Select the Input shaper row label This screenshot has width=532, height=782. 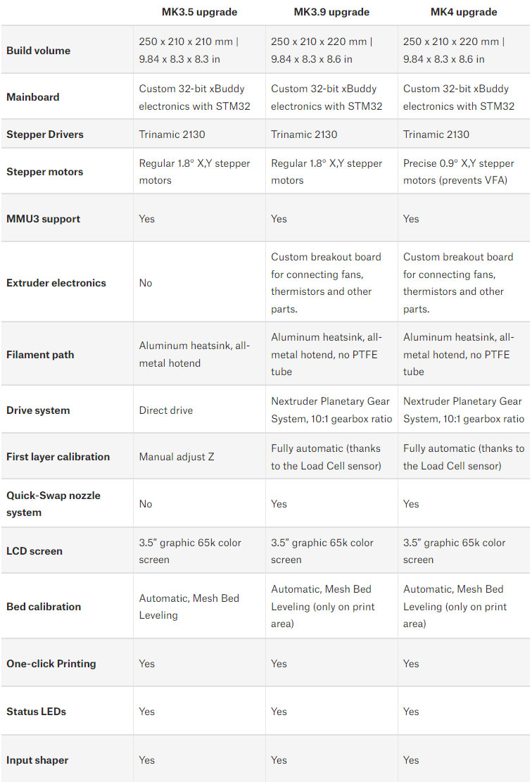(x=37, y=760)
